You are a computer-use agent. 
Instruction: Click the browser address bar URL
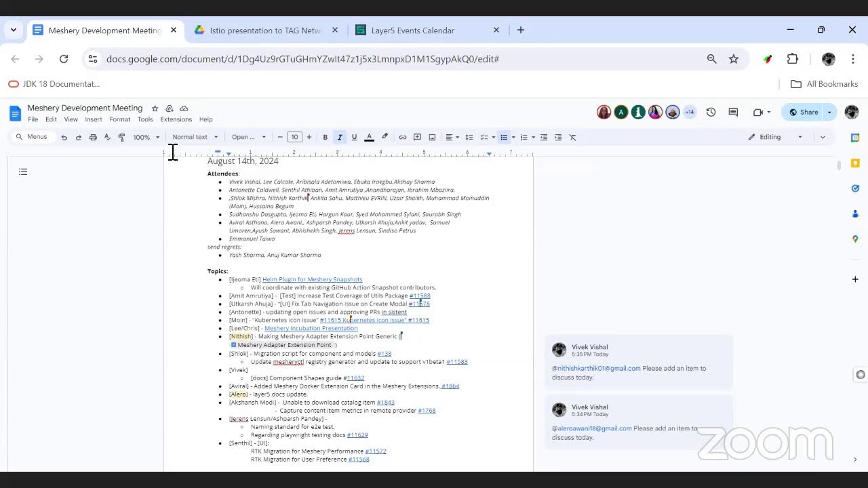302,59
